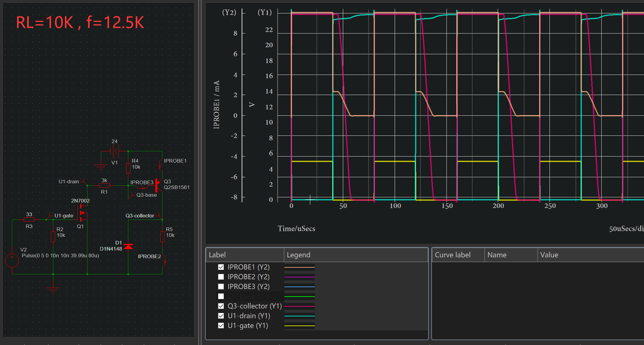The width and height of the screenshot is (644, 345).
Task: Click the Q3-collector pink legend line
Action: tap(299, 306)
